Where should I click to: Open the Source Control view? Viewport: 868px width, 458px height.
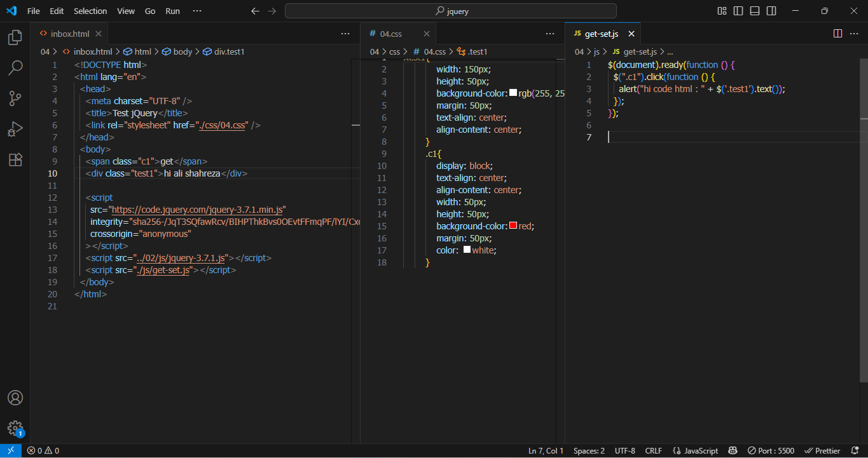pos(15,98)
